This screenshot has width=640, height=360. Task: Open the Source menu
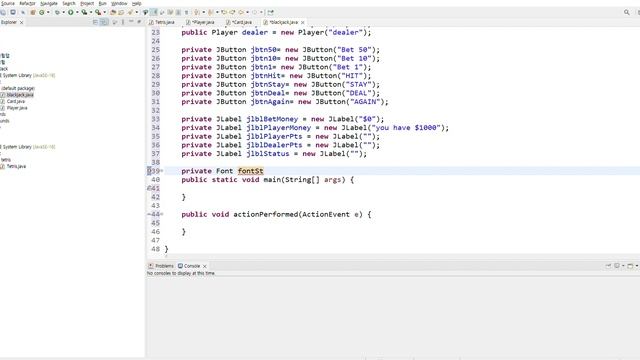pos(7,3)
